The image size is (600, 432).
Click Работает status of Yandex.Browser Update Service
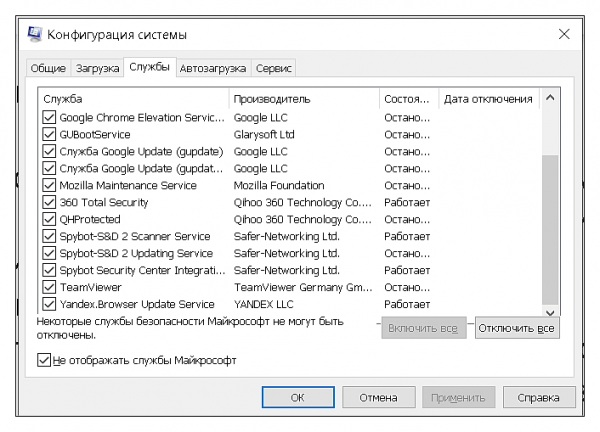(x=407, y=304)
